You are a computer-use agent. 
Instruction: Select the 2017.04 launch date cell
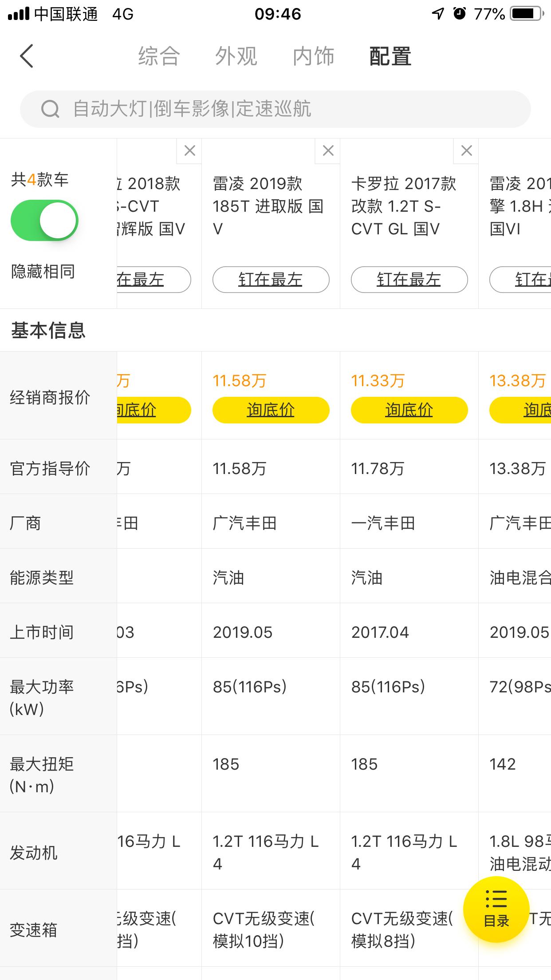coord(380,632)
